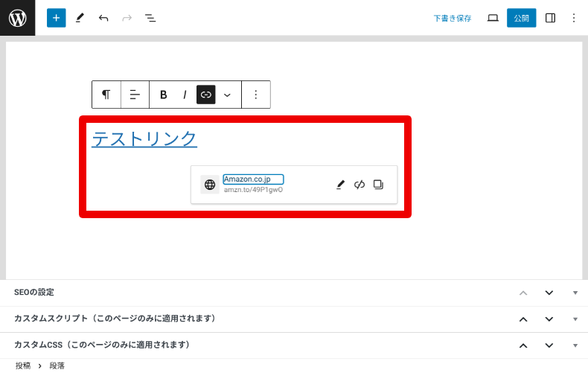Screen dimensions: 588x373
Task: Remove the link with unlink icon
Action: point(359,185)
